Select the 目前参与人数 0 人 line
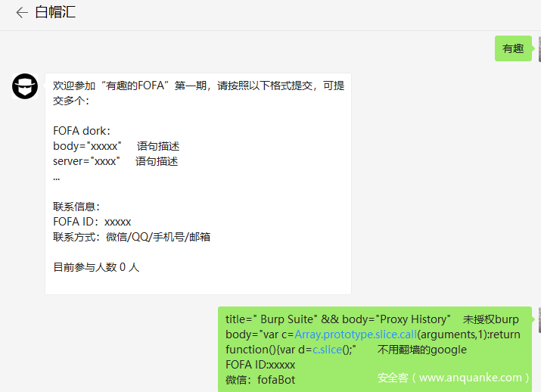541x392 pixels. [x=96, y=267]
